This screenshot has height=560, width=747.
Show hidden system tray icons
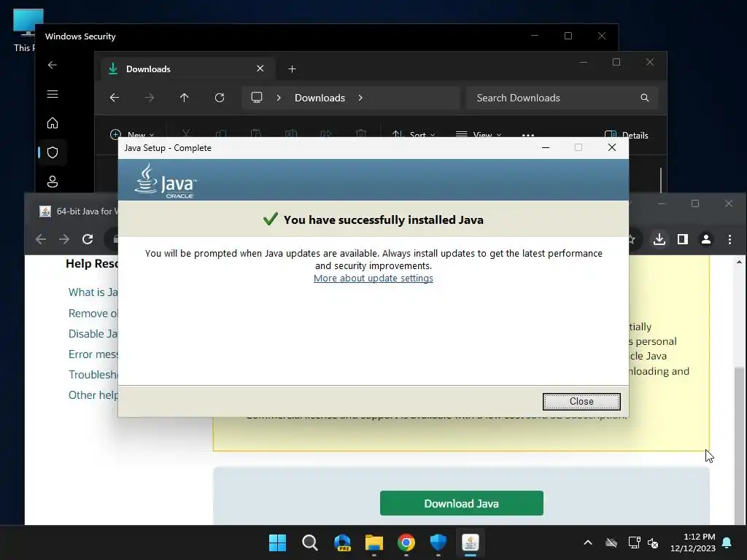tap(588, 542)
